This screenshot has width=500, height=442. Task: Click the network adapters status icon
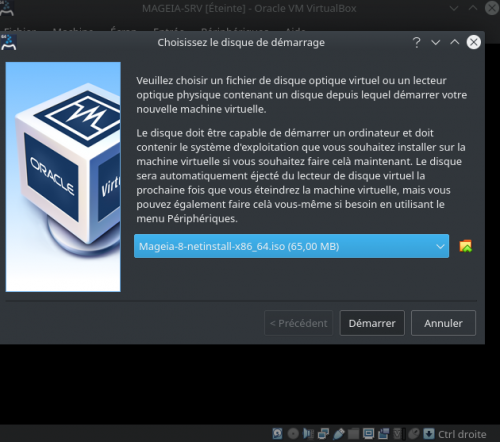coord(323,434)
